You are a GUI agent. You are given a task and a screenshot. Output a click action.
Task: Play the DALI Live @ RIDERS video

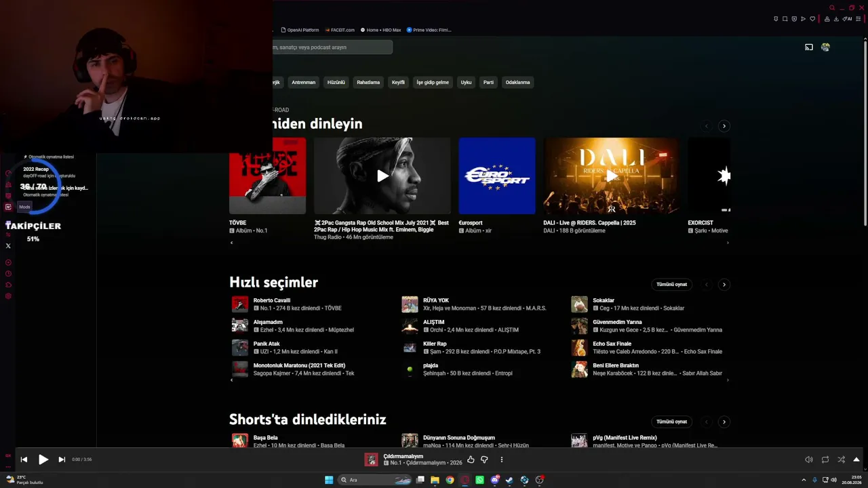612,176
